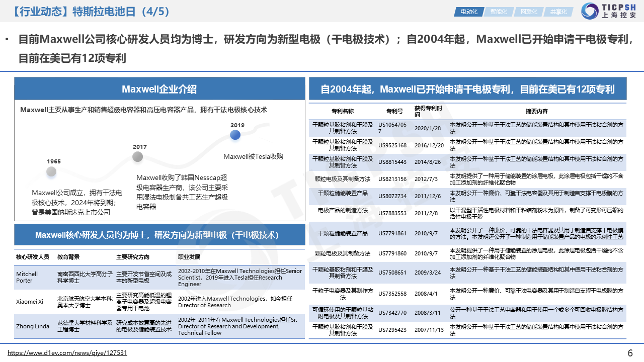
Task: Click the Maxwell被Tesla收购 text
Action: tap(253, 156)
